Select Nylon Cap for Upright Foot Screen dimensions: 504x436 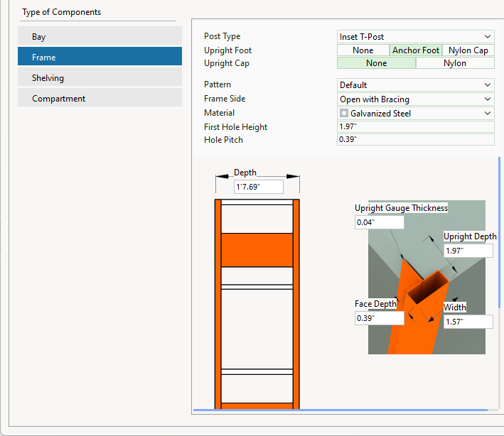pyautogui.click(x=468, y=50)
